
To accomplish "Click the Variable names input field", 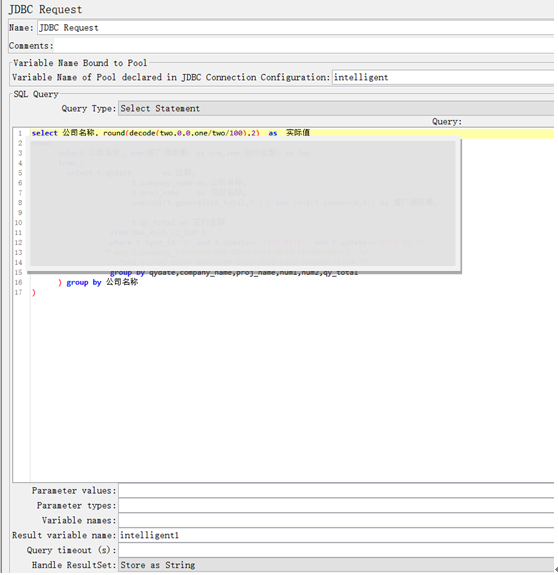I will (x=336, y=520).
